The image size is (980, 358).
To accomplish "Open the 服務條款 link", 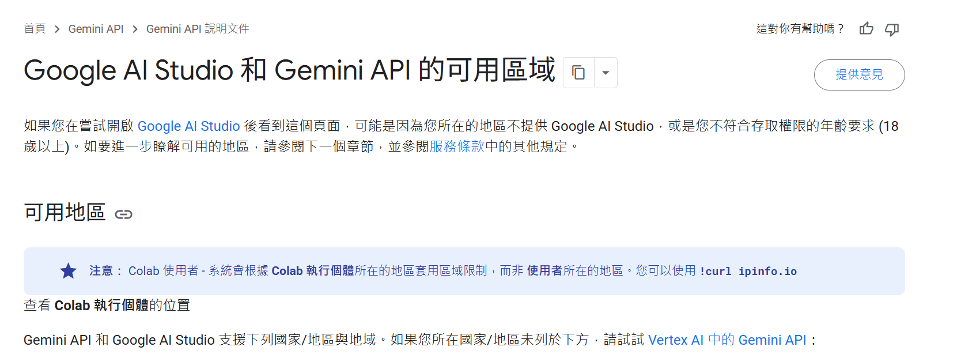I will coord(457,146).
